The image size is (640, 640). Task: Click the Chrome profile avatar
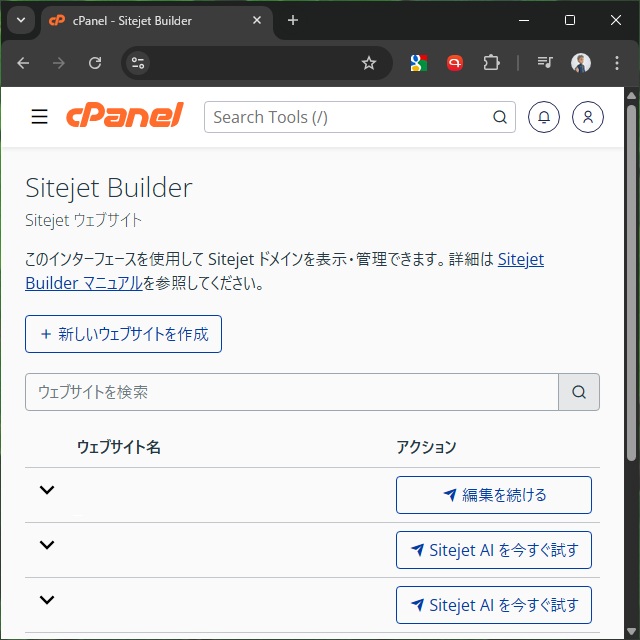pyautogui.click(x=581, y=63)
